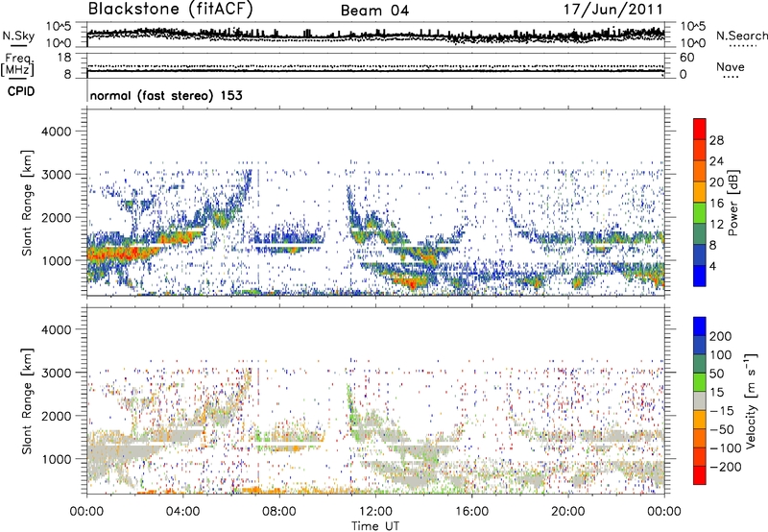Click the "12:00" time tick label

pos(375,512)
